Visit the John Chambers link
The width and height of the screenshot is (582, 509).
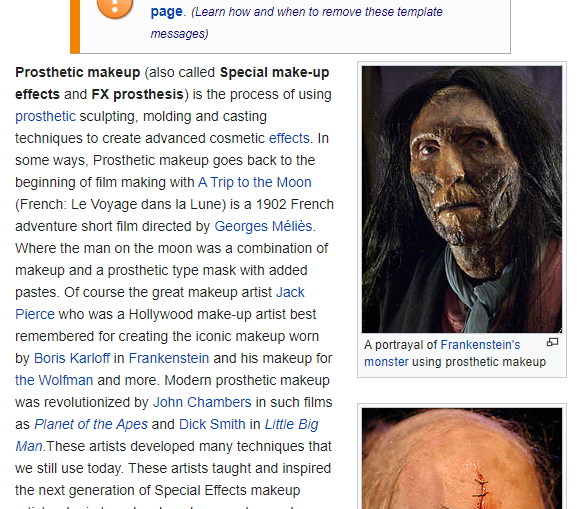click(202, 402)
